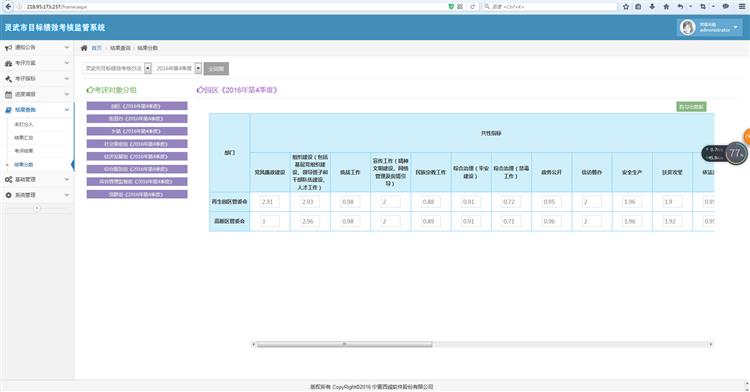
Task: Click the score field containing 2.93
Action: [x=310, y=202]
